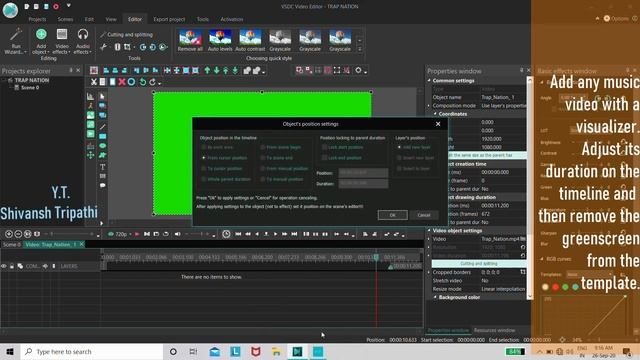Click the gear icon in top editor toolbar
Image resolution: width=640 pixels, height=360 pixels.
pos(358,71)
